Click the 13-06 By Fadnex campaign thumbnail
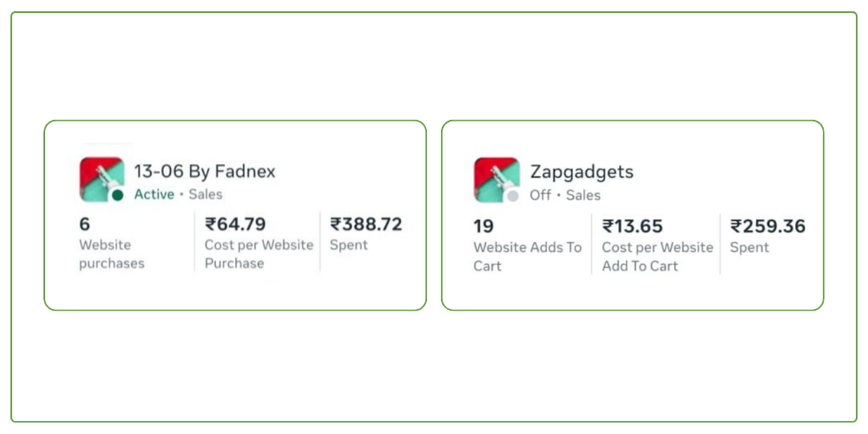Viewport: 868px width, 434px height. (x=100, y=178)
